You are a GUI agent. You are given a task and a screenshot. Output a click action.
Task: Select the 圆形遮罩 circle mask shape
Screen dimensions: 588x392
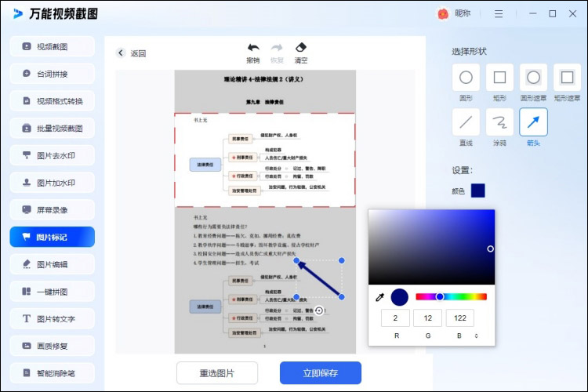click(x=533, y=78)
